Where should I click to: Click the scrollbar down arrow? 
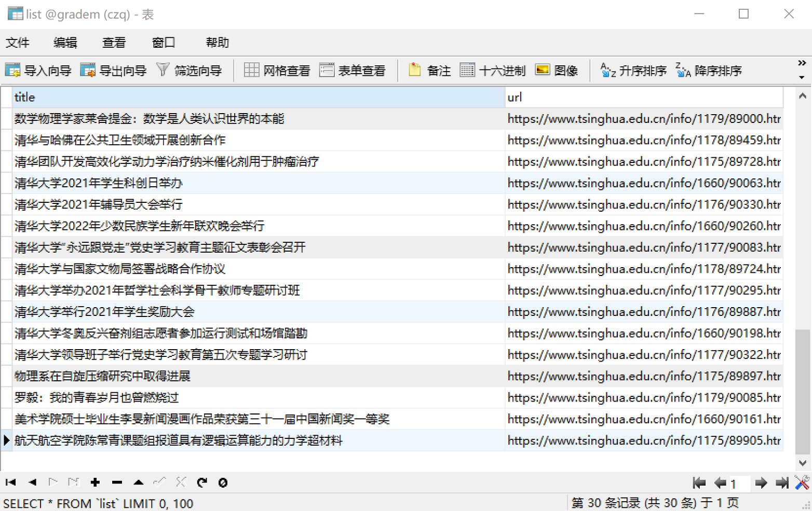803,463
